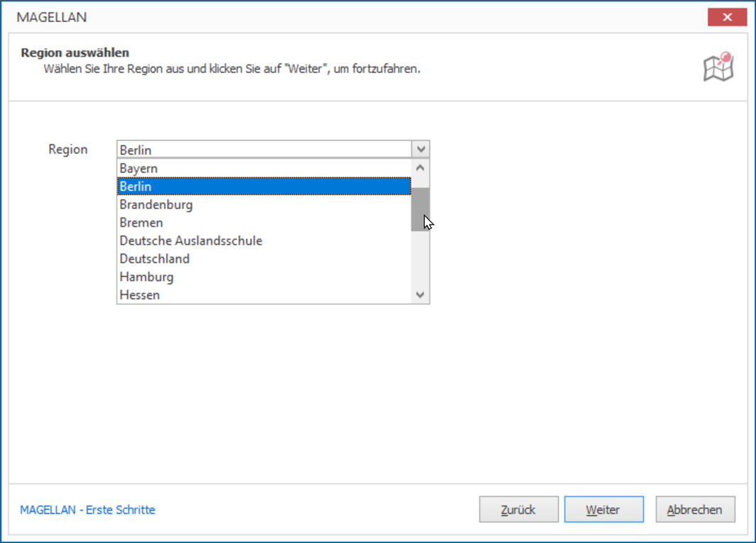The height and width of the screenshot is (543, 756).
Task: Pick Bremen in the region list
Action: (x=265, y=223)
